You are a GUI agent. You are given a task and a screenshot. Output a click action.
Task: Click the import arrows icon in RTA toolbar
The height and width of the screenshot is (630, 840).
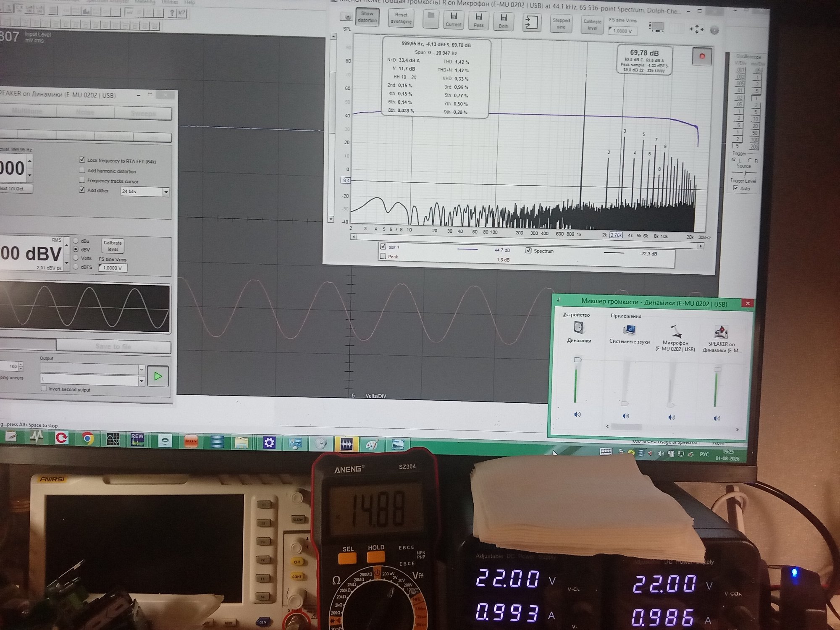pyautogui.click(x=531, y=22)
